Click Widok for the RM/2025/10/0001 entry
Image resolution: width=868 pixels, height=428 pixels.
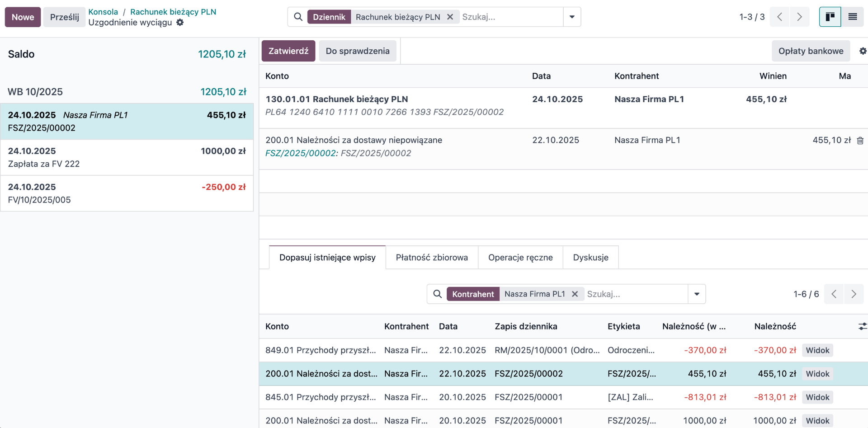point(817,350)
